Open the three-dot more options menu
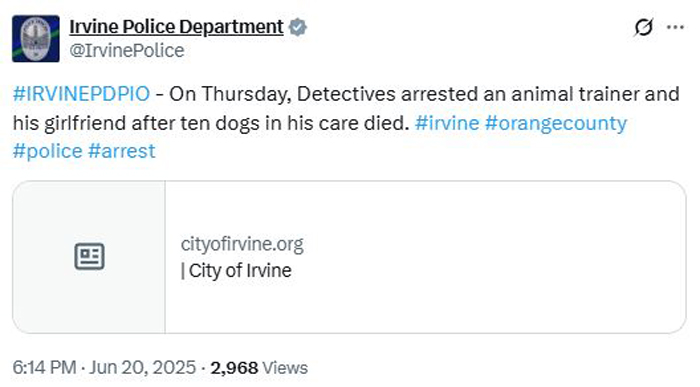Viewport: 700px width, 387px height. tap(675, 27)
